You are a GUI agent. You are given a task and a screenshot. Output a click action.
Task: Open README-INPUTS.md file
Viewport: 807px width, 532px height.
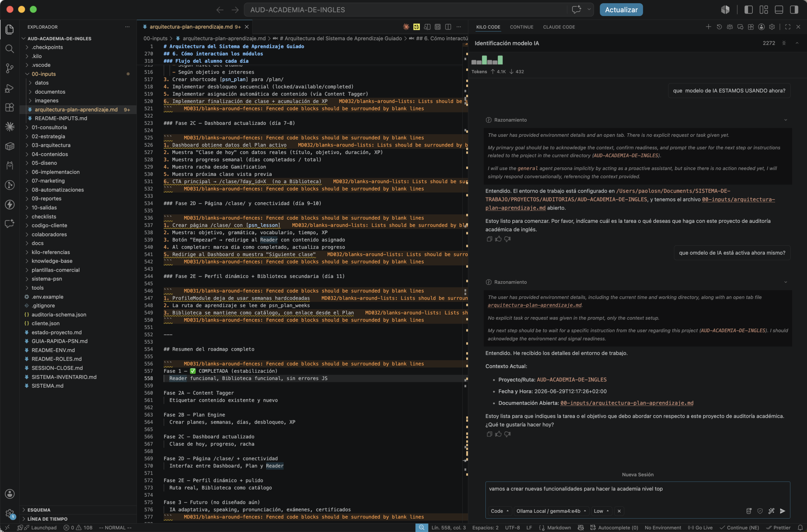click(61, 119)
